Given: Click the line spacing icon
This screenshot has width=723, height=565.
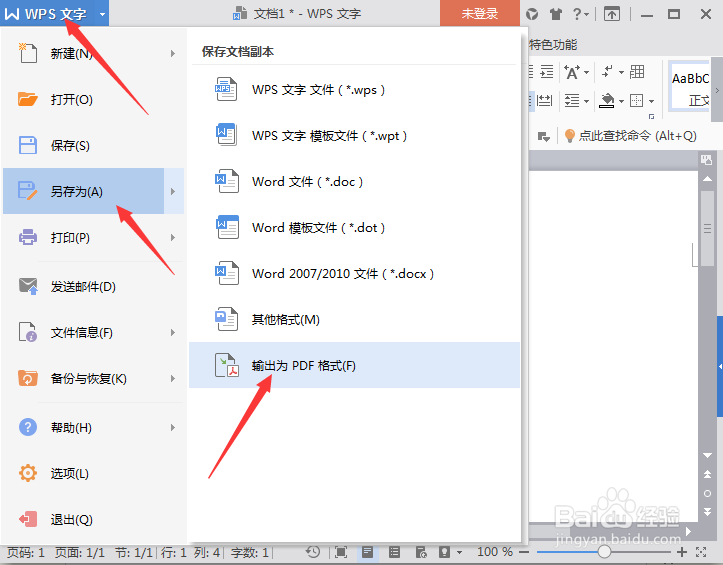Looking at the screenshot, I should point(572,100).
